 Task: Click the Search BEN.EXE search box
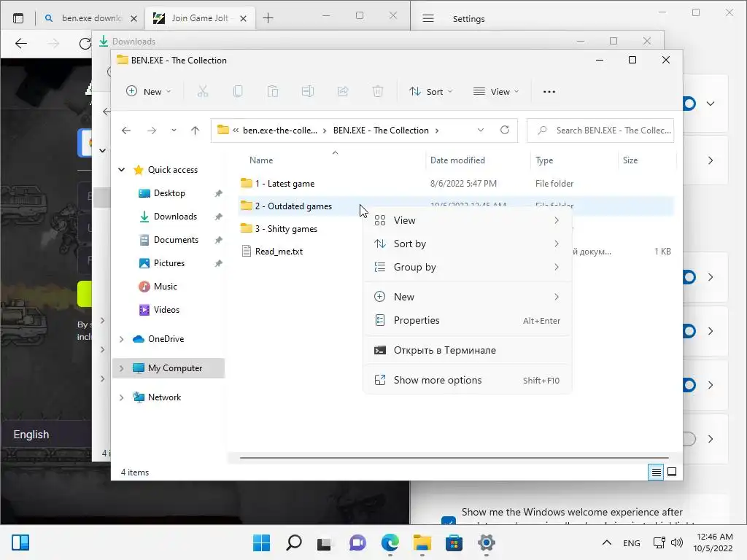600,130
